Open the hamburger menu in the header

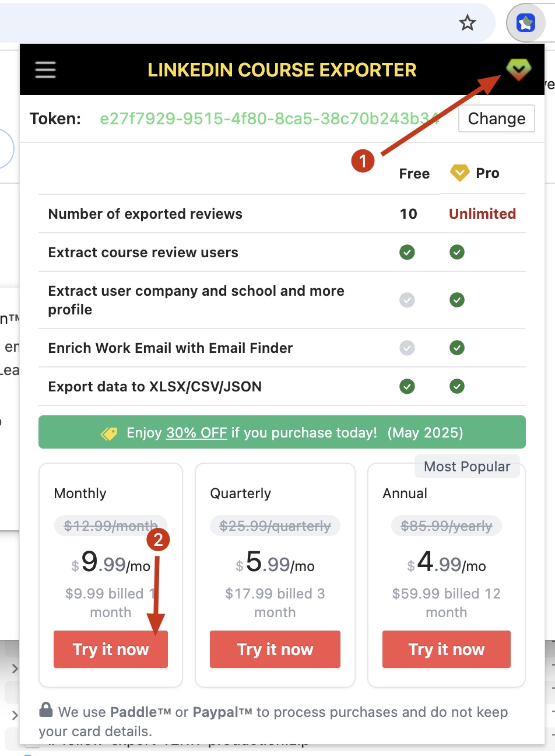[x=45, y=69]
